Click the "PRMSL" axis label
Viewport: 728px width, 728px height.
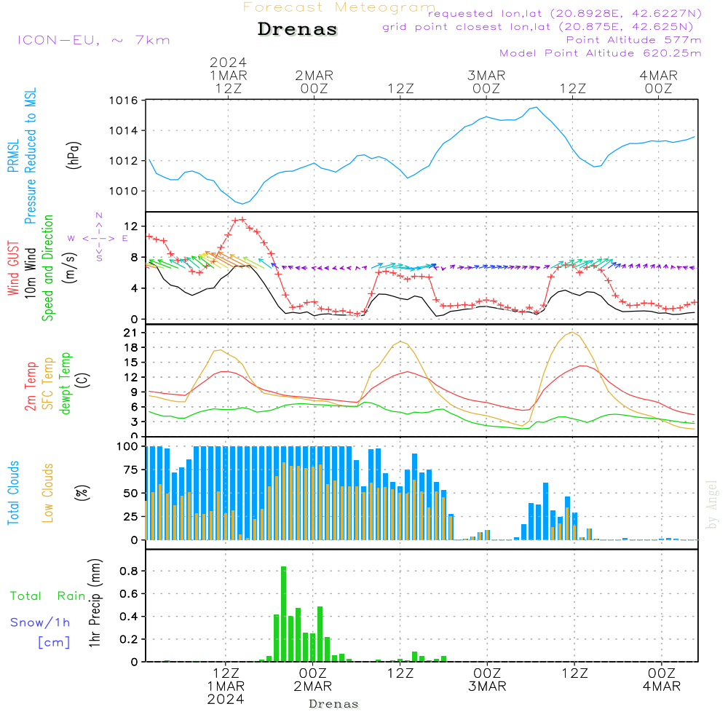pos(13,156)
